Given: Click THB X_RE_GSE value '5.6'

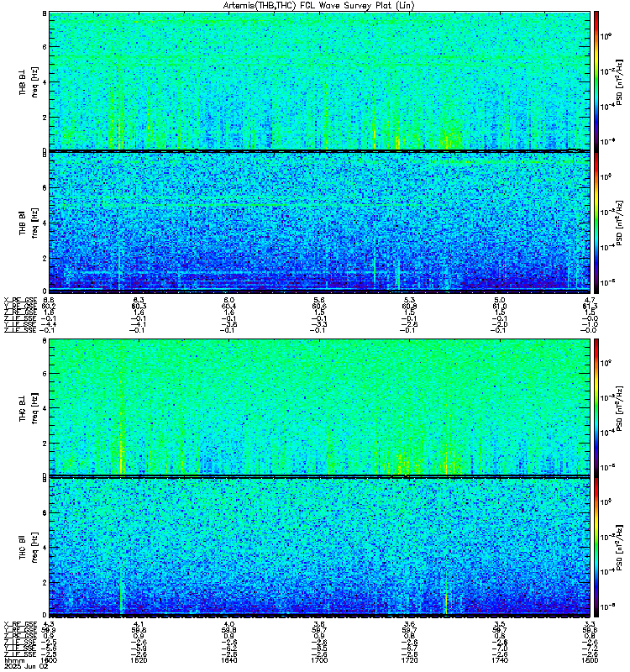Looking at the screenshot, I should coord(319,300).
